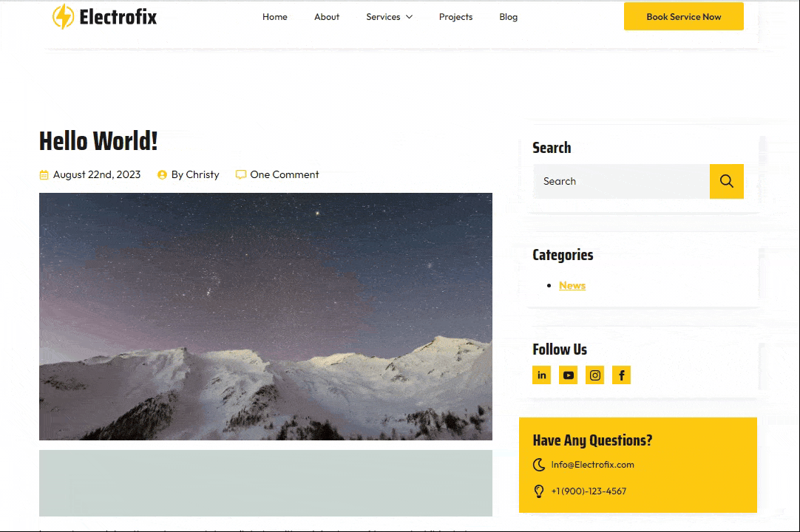Viewport: 800px width, 532px height.
Task: Open the LinkedIn social icon
Action: 542,375
